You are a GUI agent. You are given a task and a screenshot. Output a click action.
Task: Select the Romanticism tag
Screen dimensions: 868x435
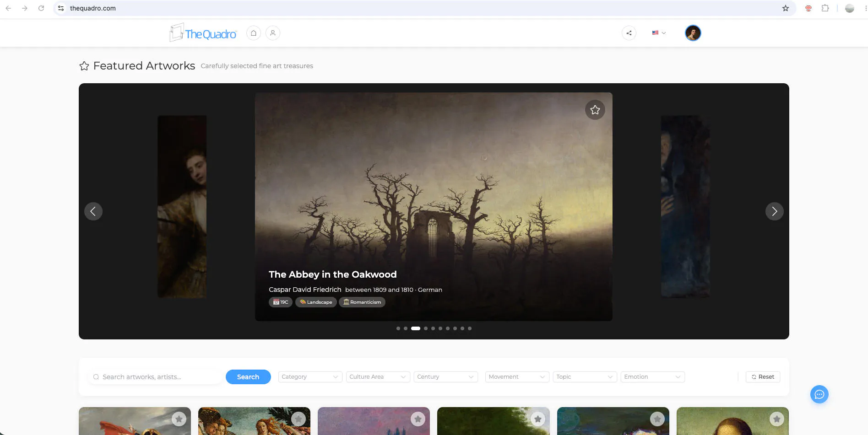coord(362,302)
